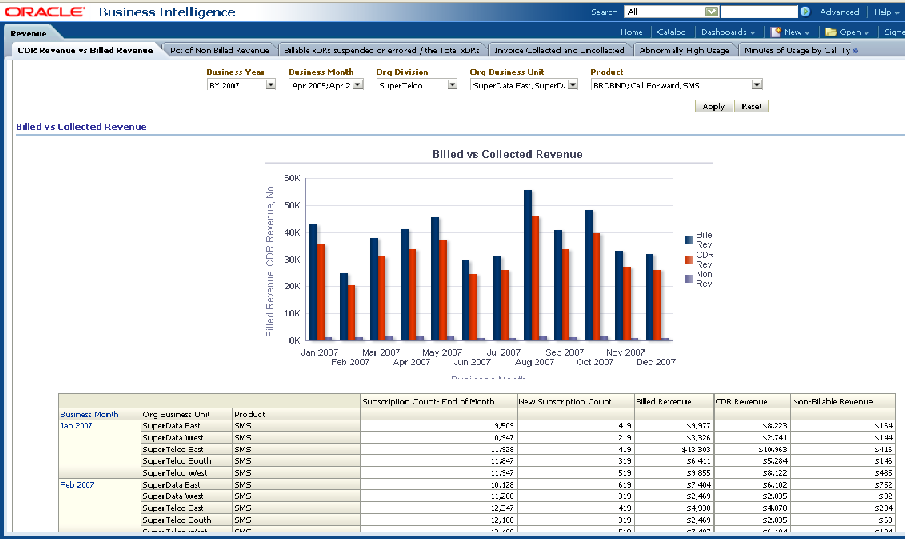Click the tab overflow icon after last tab
This screenshot has height=539, width=905.
pyautogui.click(x=855, y=51)
